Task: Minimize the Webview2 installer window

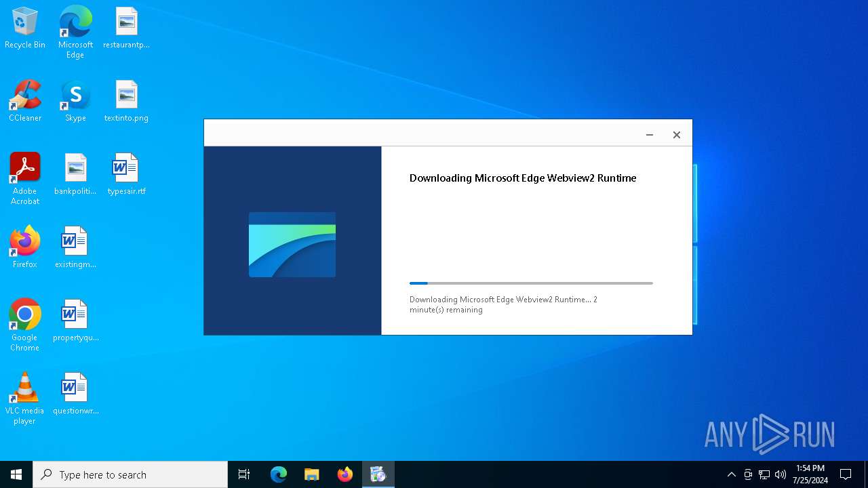Action: pyautogui.click(x=650, y=135)
